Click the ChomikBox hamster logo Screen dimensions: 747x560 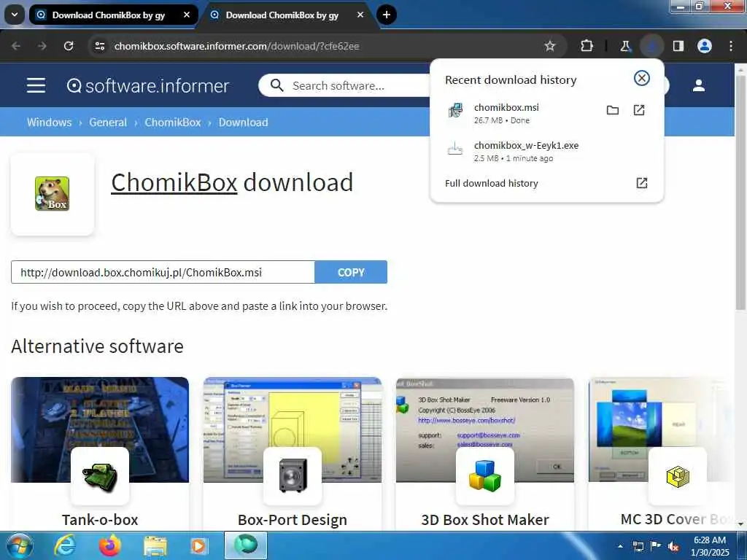pos(52,194)
